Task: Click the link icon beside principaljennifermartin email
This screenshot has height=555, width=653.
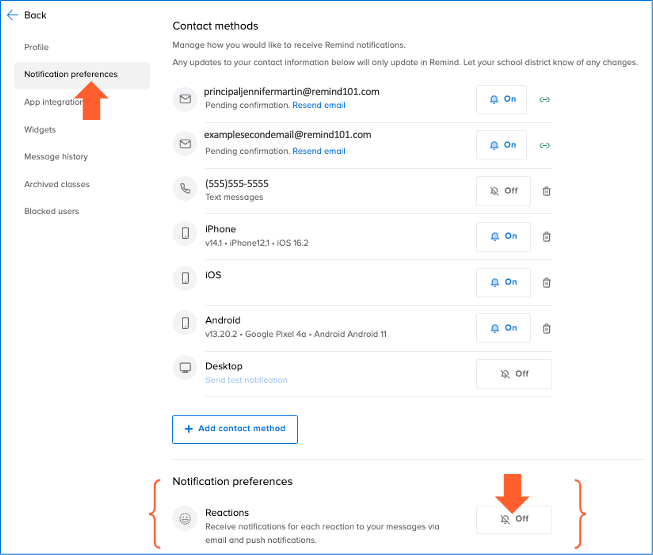Action: [x=545, y=100]
